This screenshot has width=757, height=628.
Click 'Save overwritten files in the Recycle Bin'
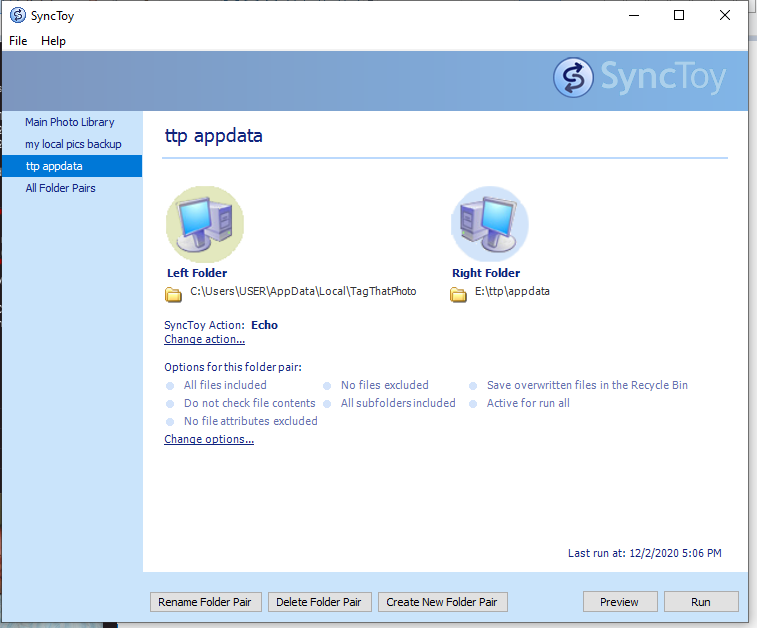coord(587,385)
